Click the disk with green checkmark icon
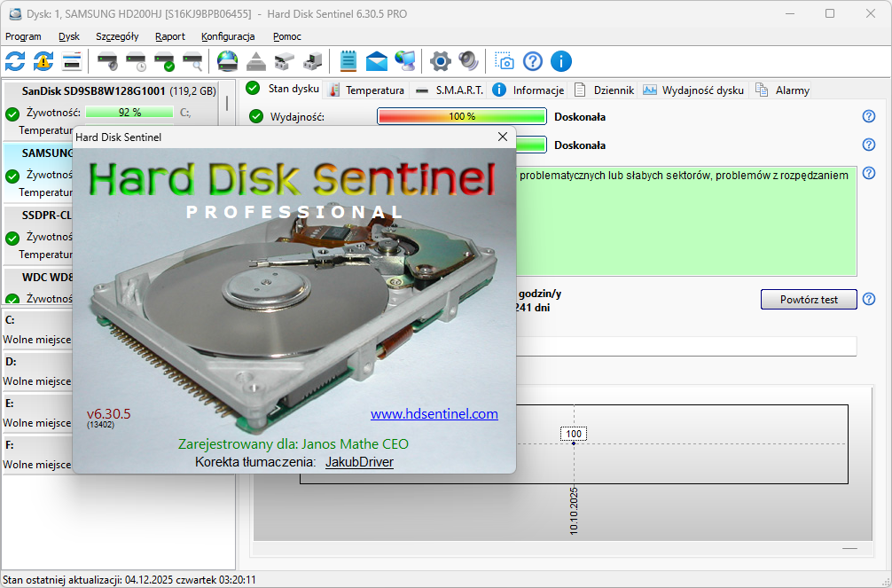This screenshot has height=588, width=892. (x=164, y=61)
